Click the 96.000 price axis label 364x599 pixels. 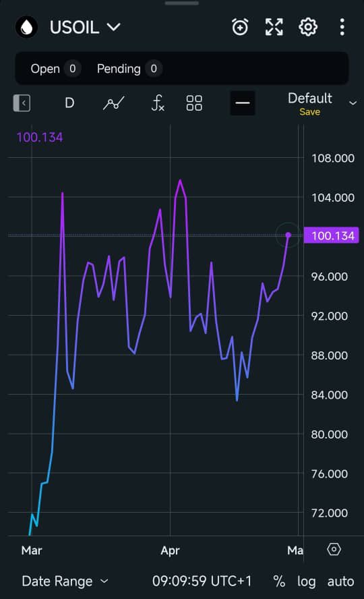pyautogui.click(x=329, y=277)
